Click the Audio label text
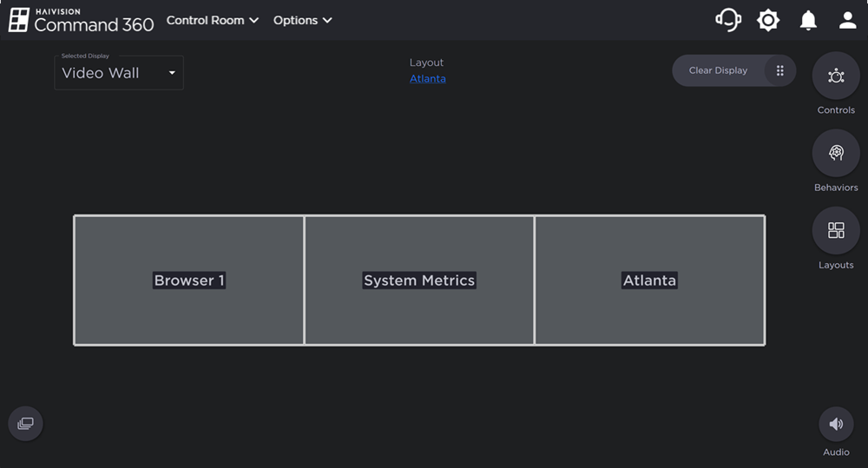The height and width of the screenshot is (468, 868). [x=836, y=452]
